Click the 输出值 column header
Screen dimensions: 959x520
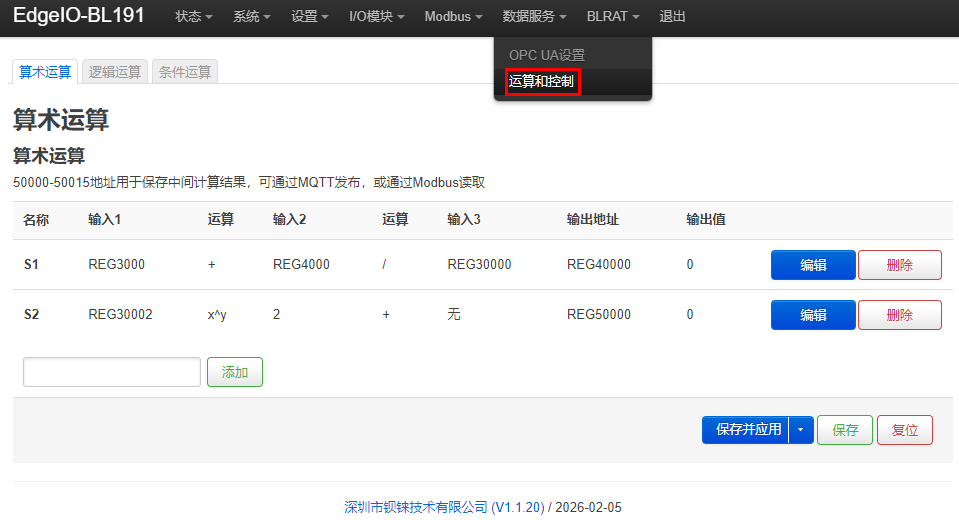click(x=706, y=220)
